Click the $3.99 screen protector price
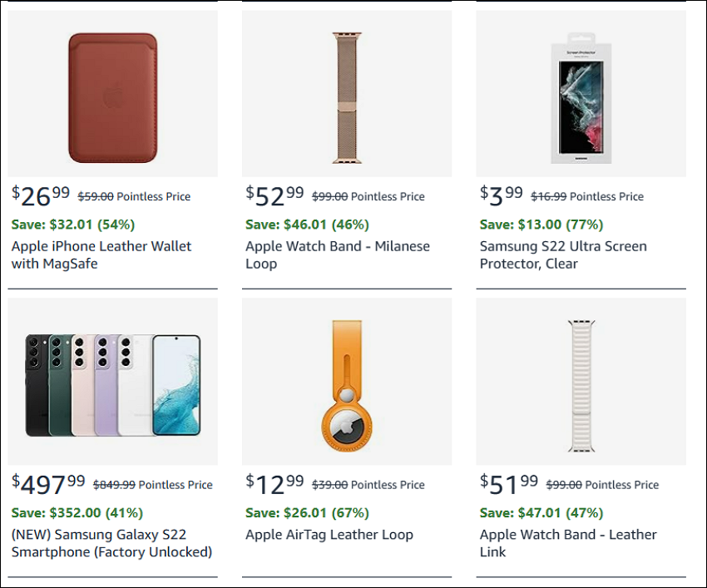 [x=502, y=196]
